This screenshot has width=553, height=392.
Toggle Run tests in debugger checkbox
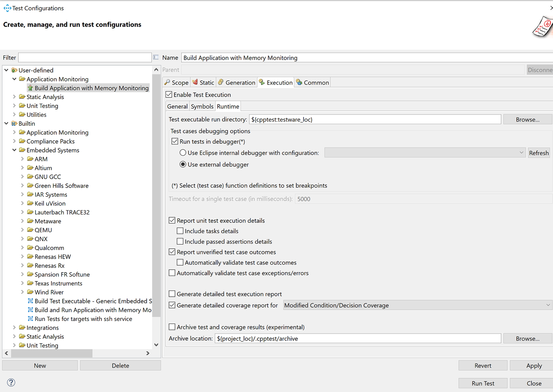point(175,141)
